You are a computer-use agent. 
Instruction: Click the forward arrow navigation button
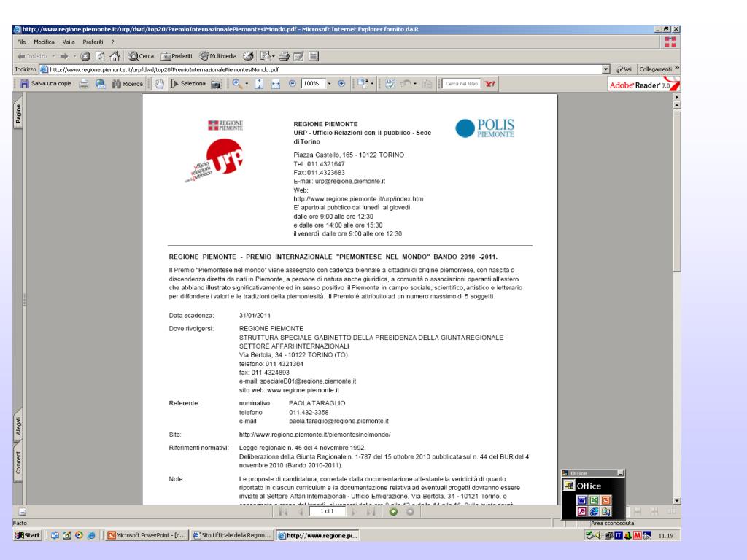pos(64,56)
